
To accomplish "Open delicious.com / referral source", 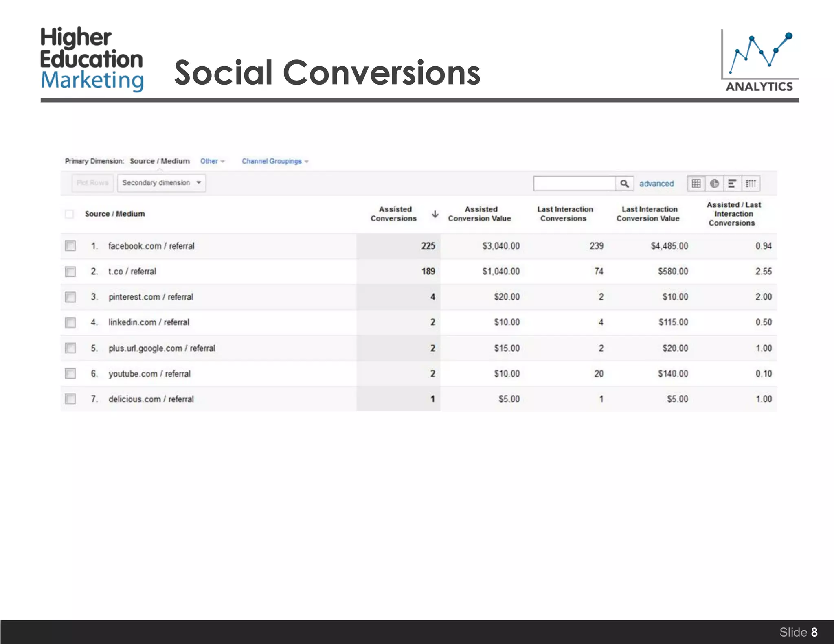I will tap(151, 399).
